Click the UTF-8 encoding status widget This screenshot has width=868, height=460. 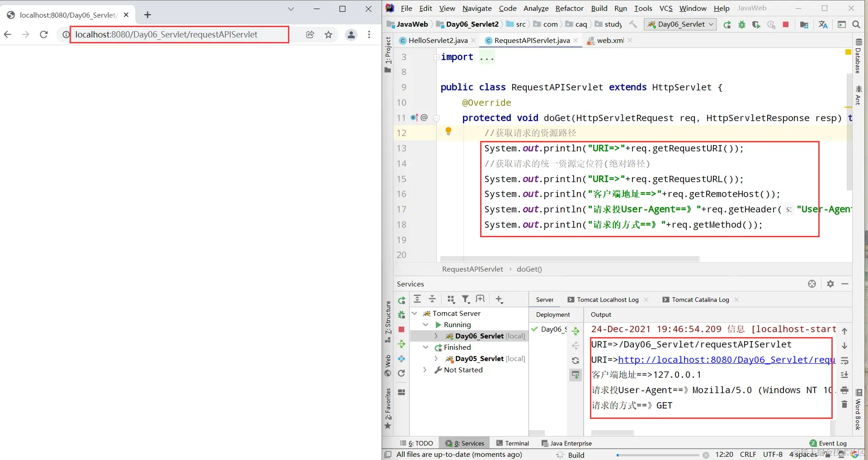pyautogui.click(x=773, y=455)
